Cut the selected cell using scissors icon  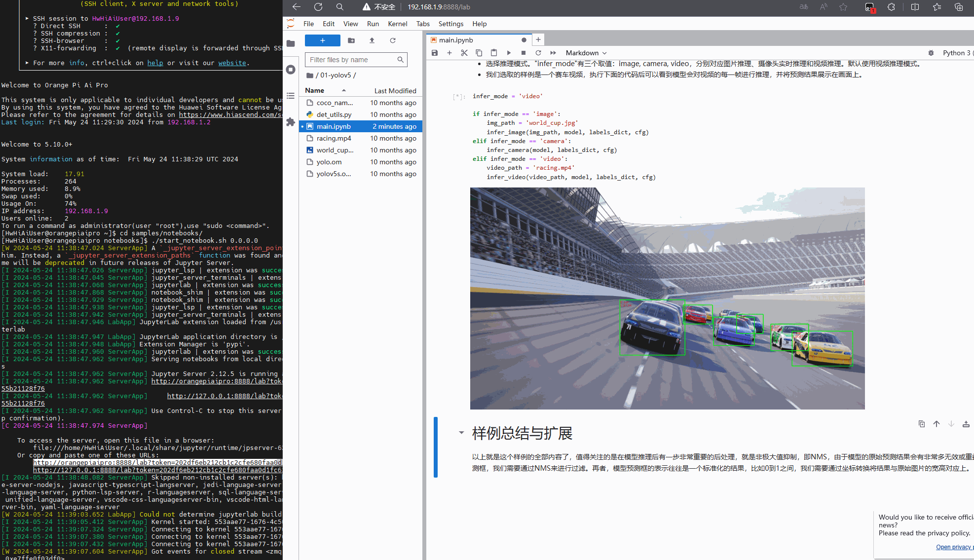pos(464,53)
